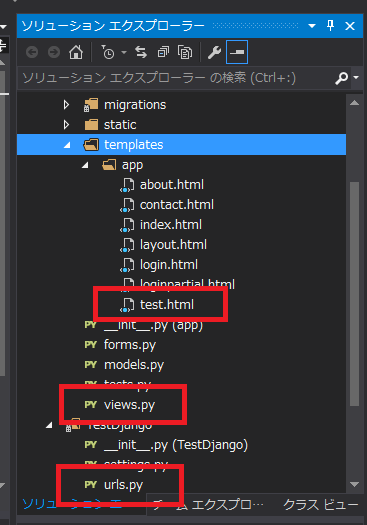Switch to the Class View tab
Screen dimensions: 367x525
pyautogui.click(x=321, y=505)
